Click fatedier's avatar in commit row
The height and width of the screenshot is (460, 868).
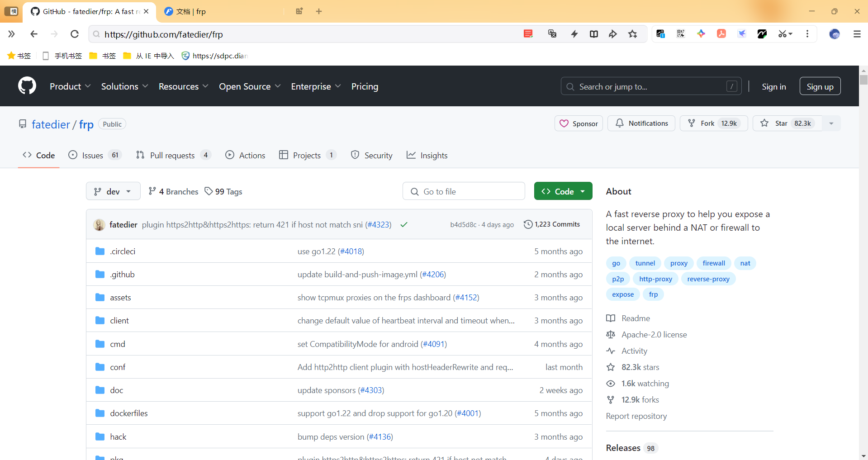(x=99, y=224)
